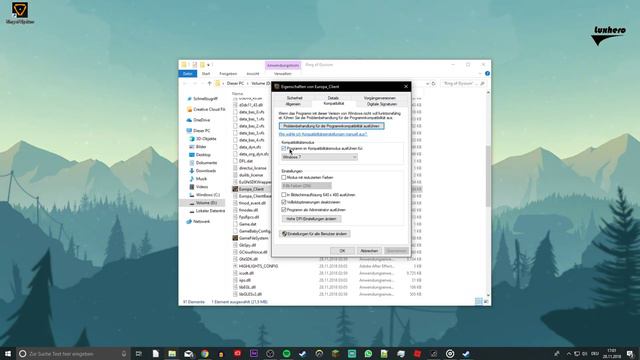Enable 640 x 480 screen resolution checkbox
Image resolution: width=640 pixels, height=360 pixels.
click(284, 195)
